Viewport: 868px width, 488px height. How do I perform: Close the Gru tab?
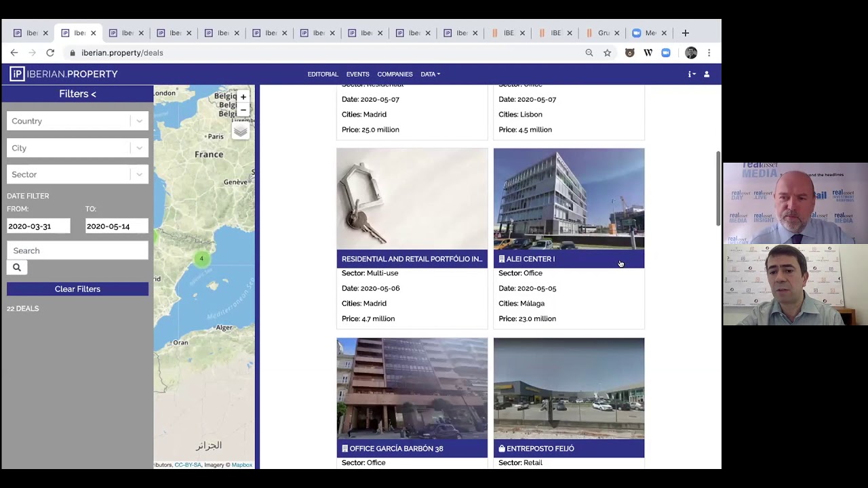[616, 33]
